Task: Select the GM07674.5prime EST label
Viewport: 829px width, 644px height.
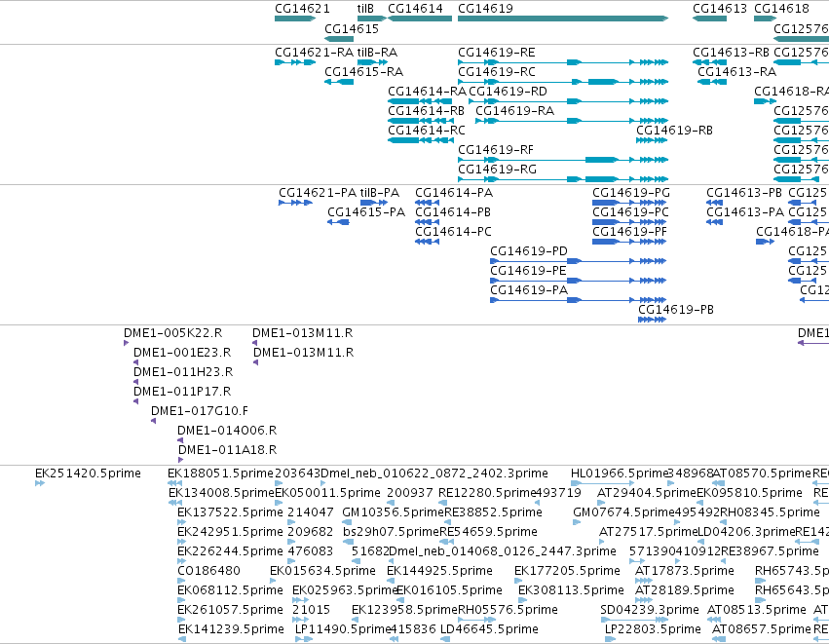Action: pyautogui.click(x=623, y=512)
